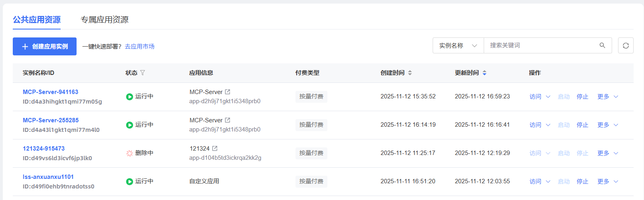644x200 pixels.
Task: Follow the 去应用市场 link
Action: [x=140, y=47]
